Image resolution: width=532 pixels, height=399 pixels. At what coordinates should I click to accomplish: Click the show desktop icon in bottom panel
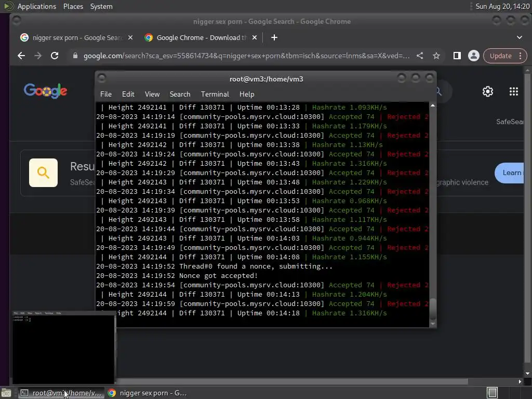coord(6,393)
